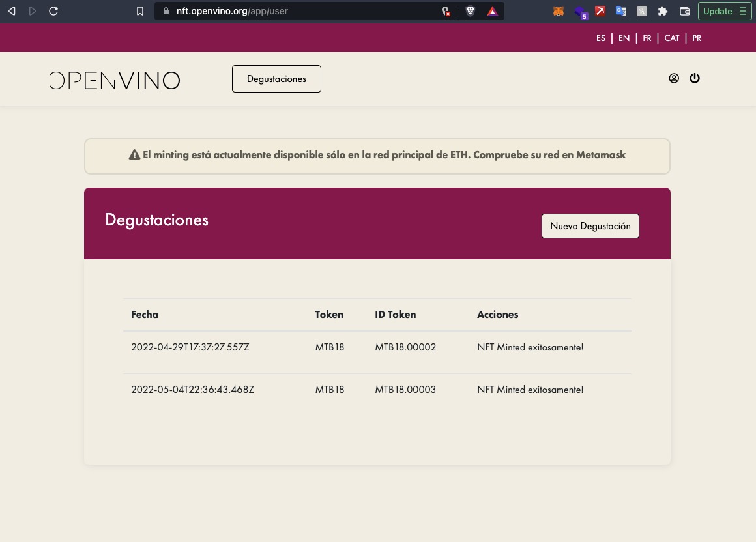Open the gray 'h' extension icon
756x542 pixels.
tap(642, 11)
